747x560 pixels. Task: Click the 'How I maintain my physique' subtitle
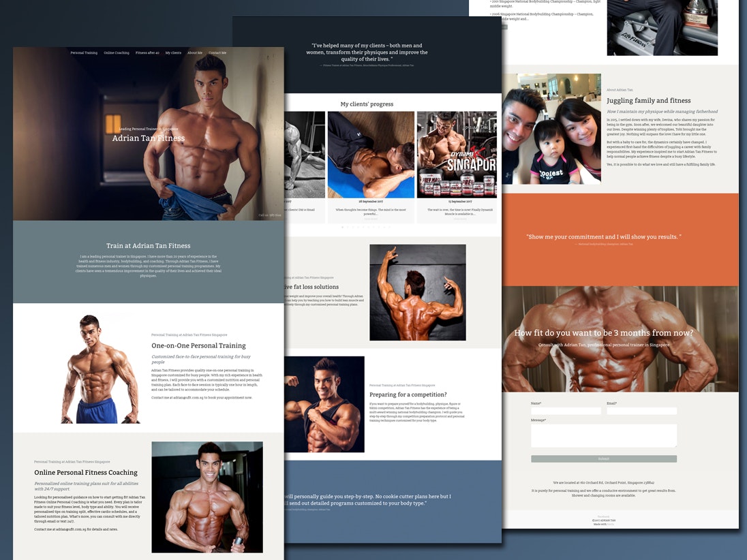[662, 112]
